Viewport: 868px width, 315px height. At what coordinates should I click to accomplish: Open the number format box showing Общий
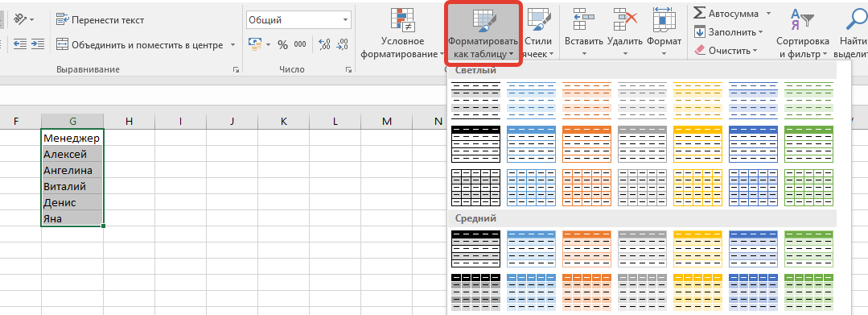click(298, 20)
